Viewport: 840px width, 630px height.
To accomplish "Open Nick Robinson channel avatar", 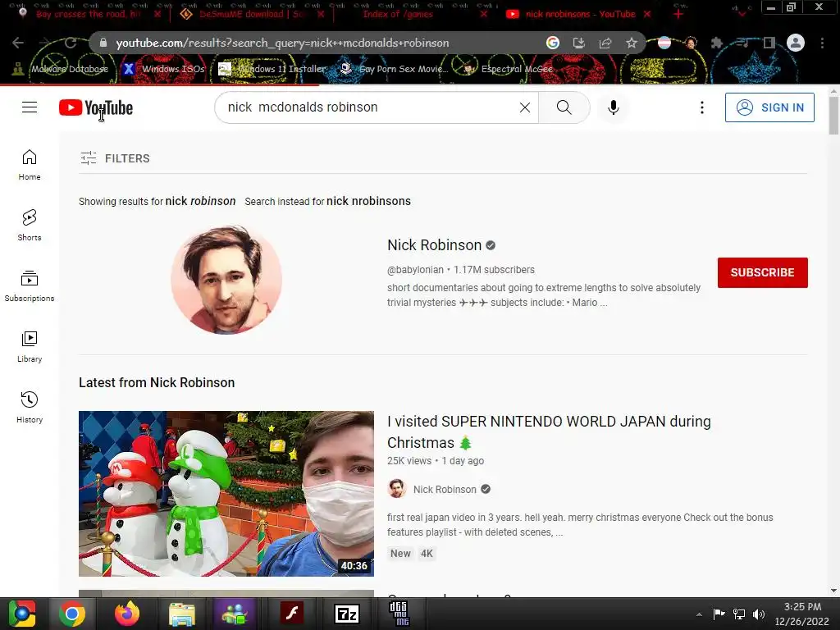I will pyautogui.click(x=226, y=280).
